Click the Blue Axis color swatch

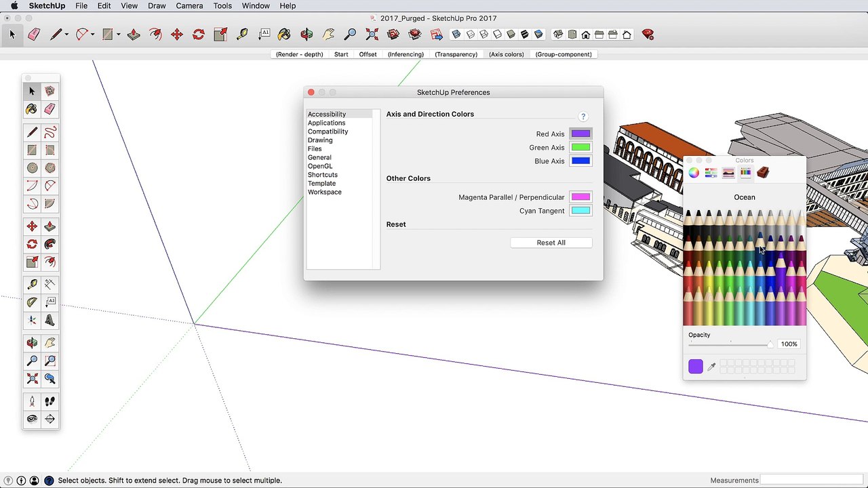pos(580,161)
